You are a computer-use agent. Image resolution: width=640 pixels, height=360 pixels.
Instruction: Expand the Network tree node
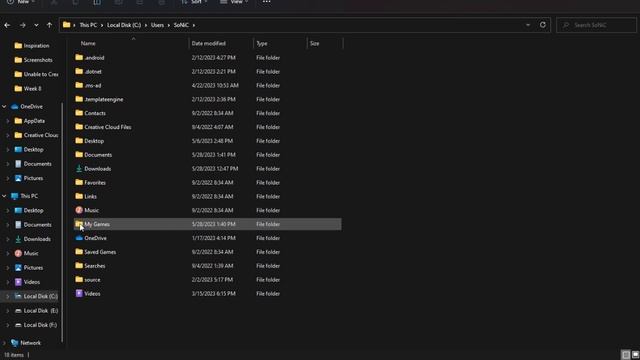(x=4, y=343)
